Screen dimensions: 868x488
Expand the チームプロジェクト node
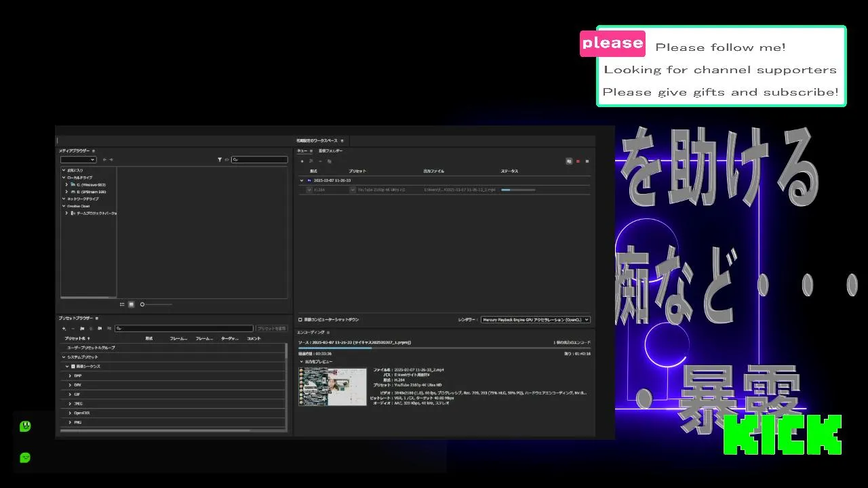(66, 213)
